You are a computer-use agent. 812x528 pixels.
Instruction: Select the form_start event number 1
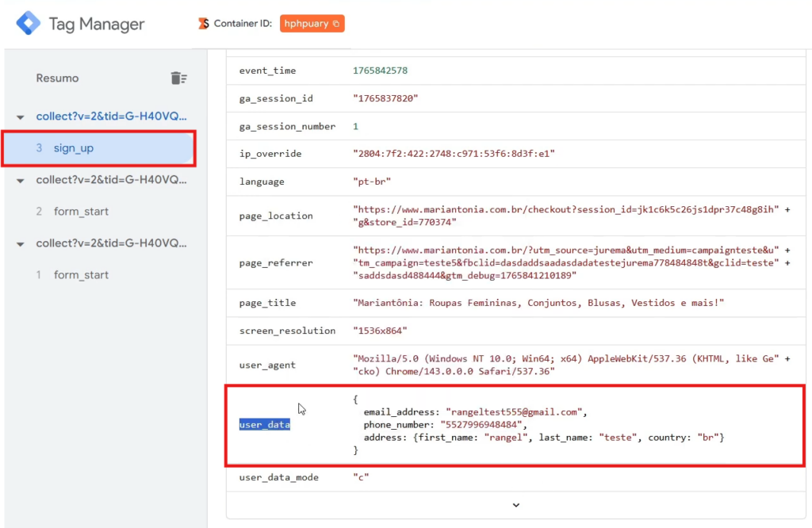[81, 275]
